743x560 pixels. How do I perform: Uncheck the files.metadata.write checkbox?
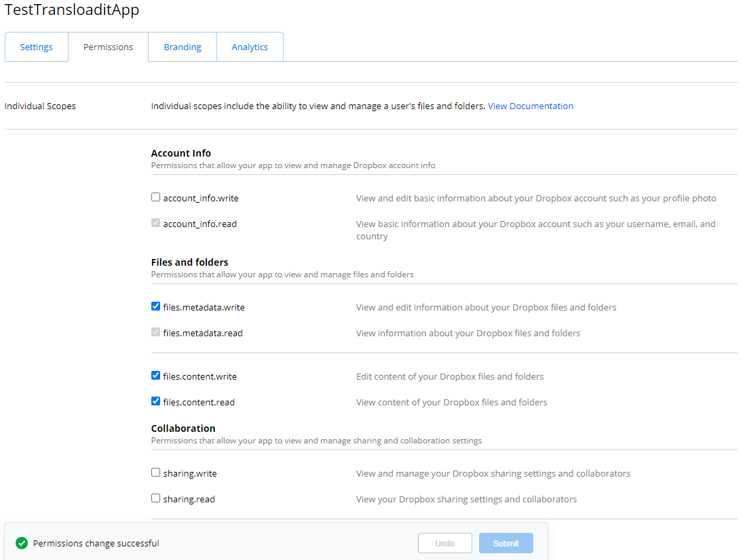pos(155,306)
